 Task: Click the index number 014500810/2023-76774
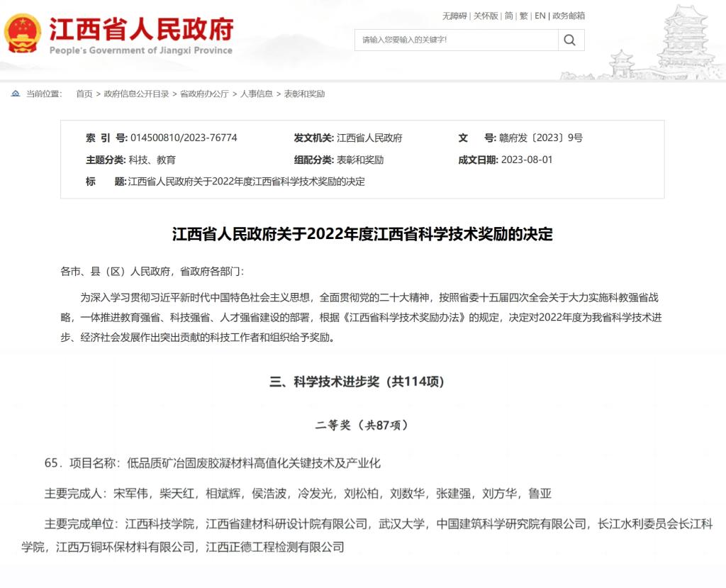pyautogui.click(x=184, y=138)
